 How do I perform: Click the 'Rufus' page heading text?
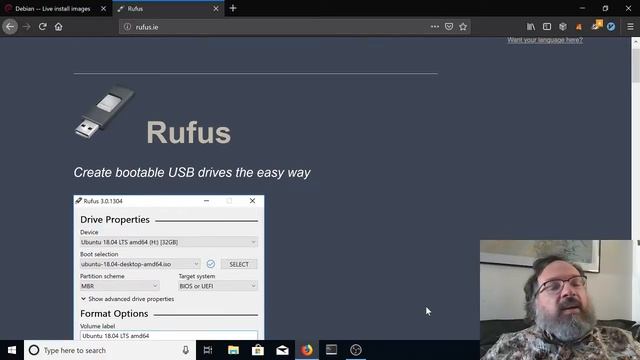point(189,132)
